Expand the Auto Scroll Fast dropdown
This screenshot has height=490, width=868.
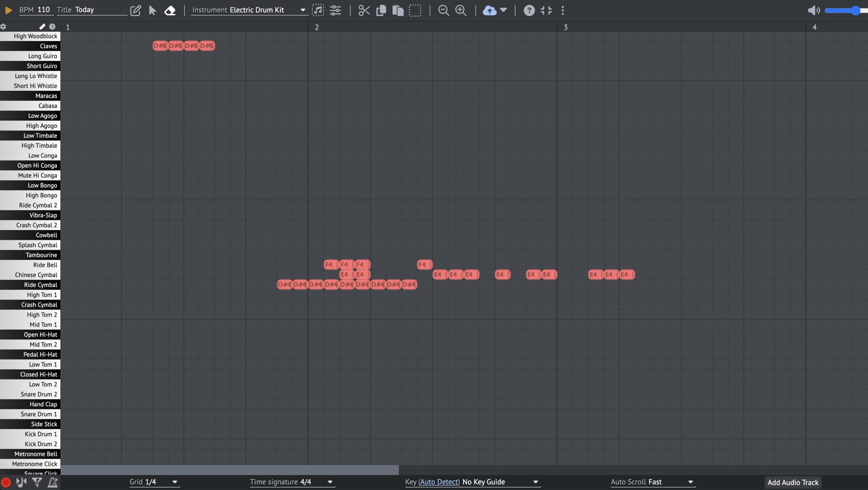point(653,482)
